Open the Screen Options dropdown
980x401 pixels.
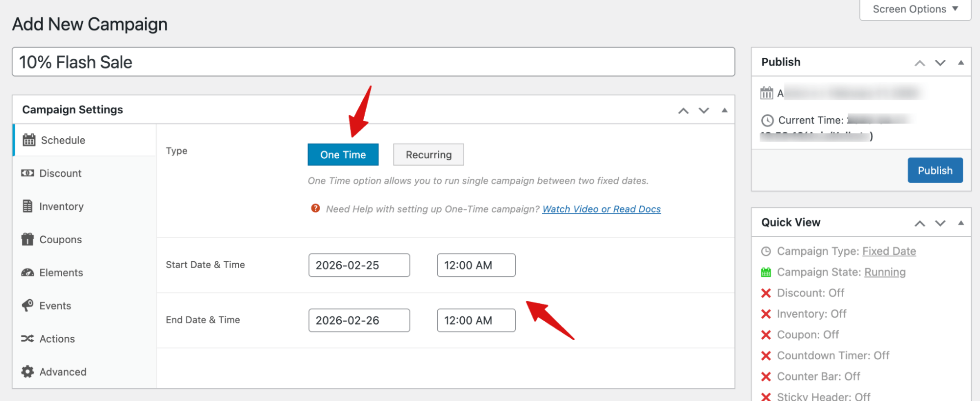pos(915,9)
